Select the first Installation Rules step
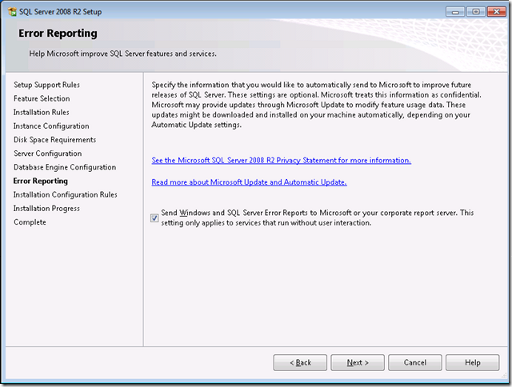This screenshot has height=387, width=512. pyautogui.click(x=41, y=112)
